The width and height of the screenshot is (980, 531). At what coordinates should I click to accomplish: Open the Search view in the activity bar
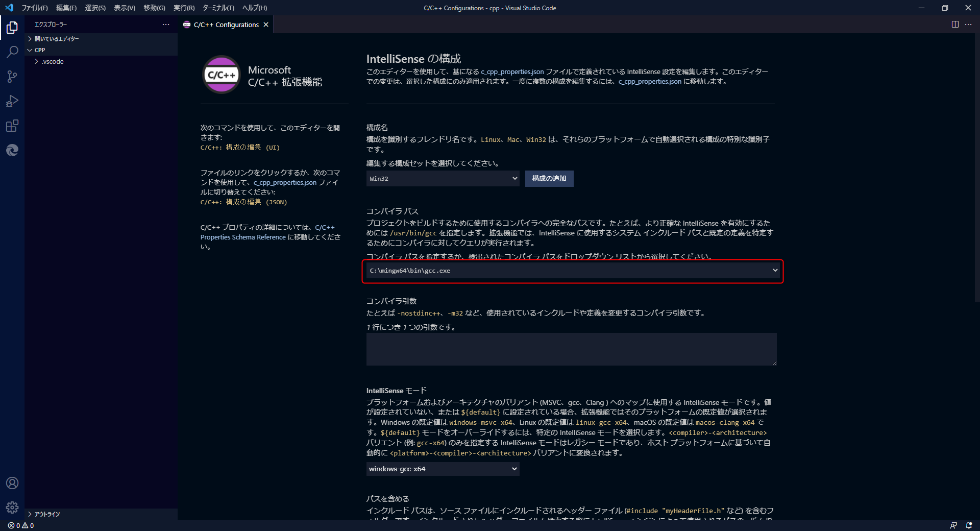(12, 52)
